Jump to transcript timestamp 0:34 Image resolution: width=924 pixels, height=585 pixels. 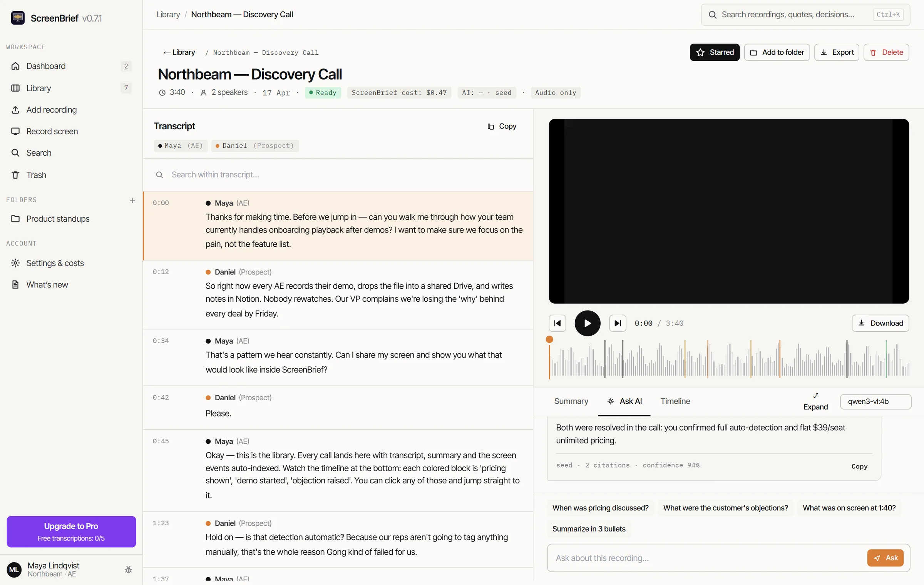coord(161,341)
